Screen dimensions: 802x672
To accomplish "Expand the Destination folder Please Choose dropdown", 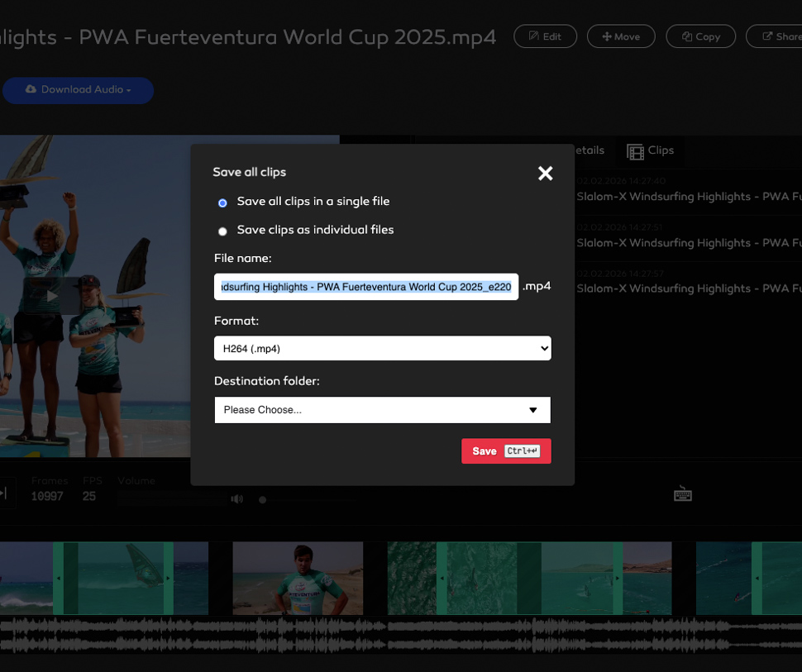I will coord(382,410).
